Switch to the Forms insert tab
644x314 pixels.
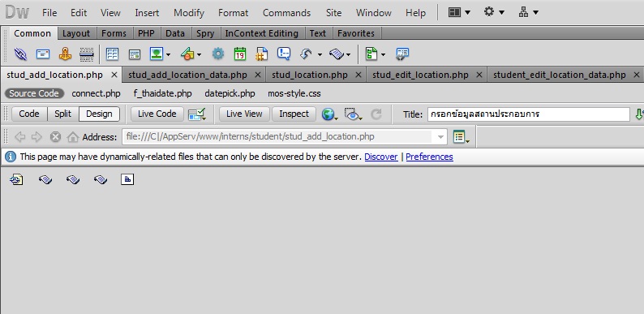pos(114,33)
